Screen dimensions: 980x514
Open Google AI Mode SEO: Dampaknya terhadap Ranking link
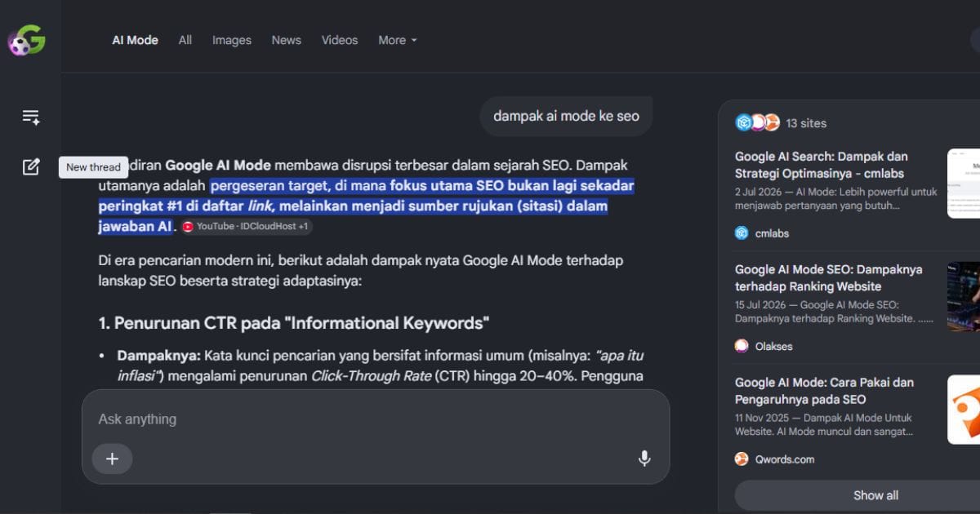pos(829,277)
